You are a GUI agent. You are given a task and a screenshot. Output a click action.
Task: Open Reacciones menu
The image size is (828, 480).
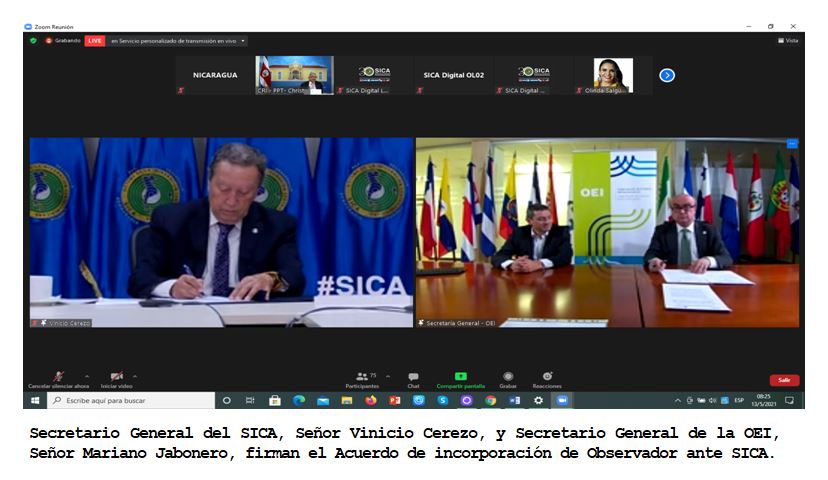pos(547,380)
